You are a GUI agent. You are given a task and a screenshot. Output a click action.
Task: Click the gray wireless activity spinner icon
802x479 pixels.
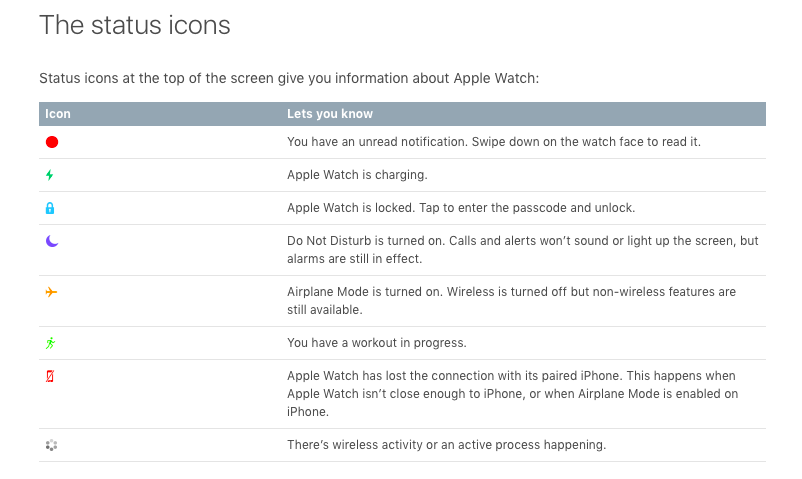coord(51,445)
